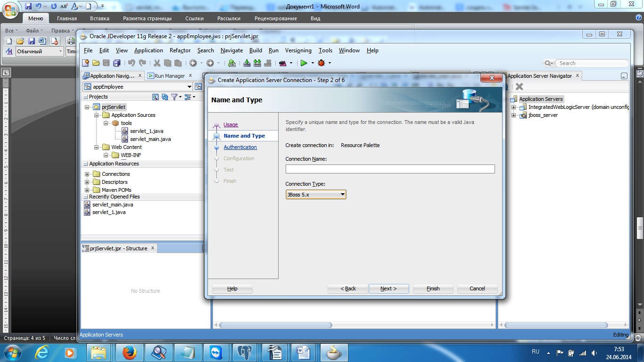Click the green Run arrow icon
The height and width of the screenshot is (362, 644).
(304, 63)
